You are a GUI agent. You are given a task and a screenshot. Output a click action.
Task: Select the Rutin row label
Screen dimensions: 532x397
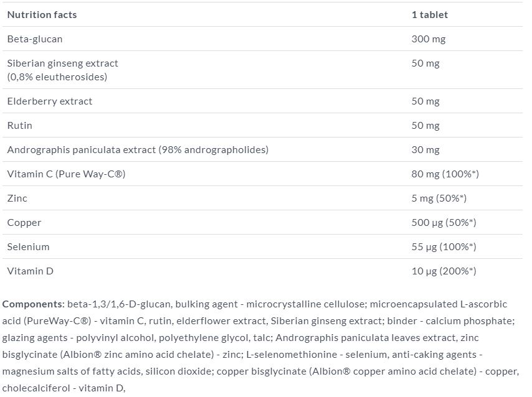20,125
